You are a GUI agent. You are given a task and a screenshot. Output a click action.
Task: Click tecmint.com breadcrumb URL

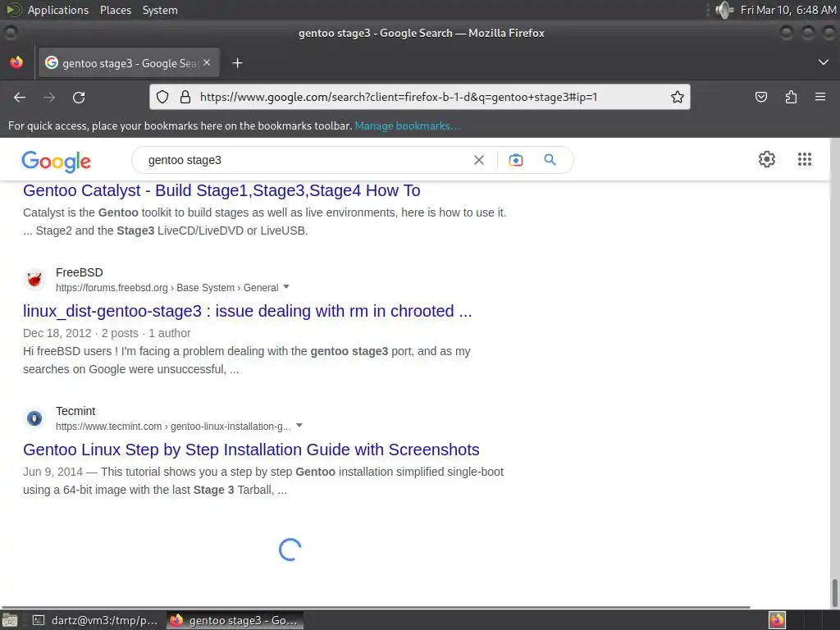point(173,427)
